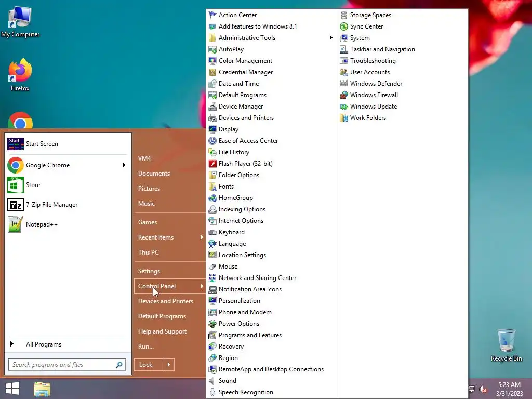This screenshot has height=399, width=532.
Task: Click VM4 user folder link
Action: tap(144, 158)
